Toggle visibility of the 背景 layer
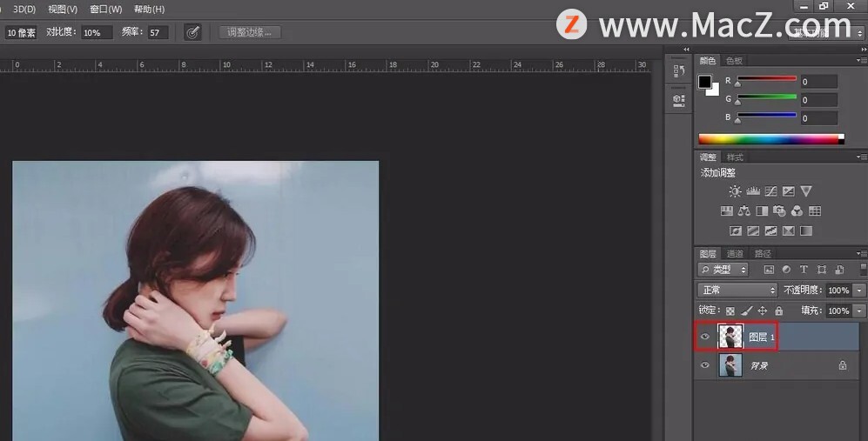The image size is (868, 441). click(705, 365)
